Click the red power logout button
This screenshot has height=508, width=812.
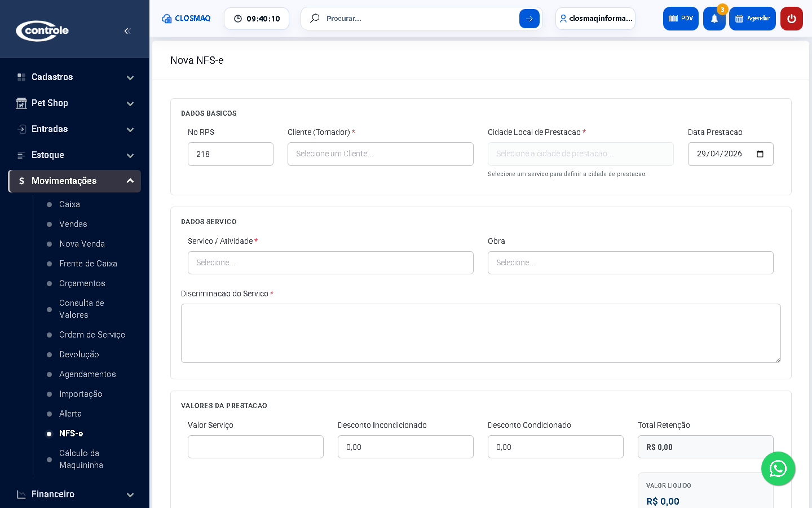(792, 19)
